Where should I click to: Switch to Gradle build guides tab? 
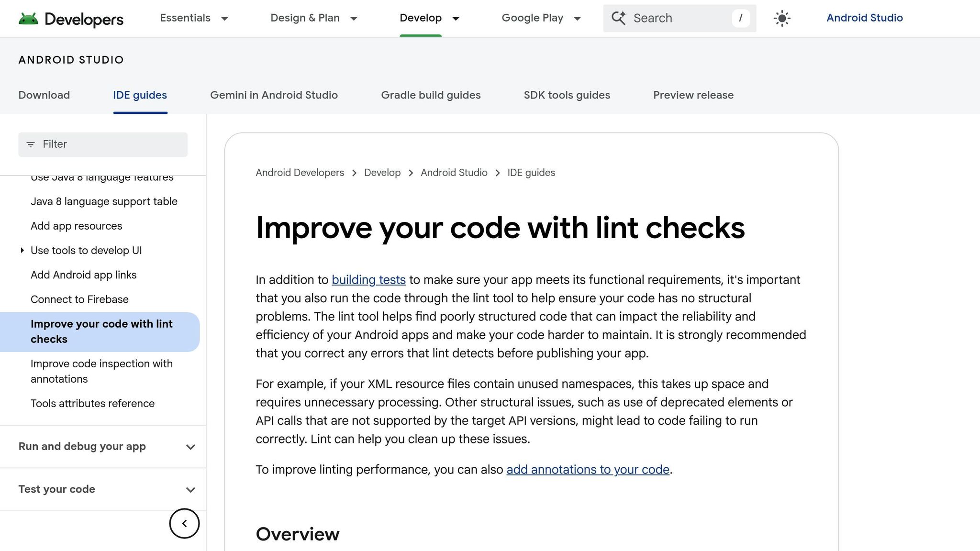pos(431,95)
